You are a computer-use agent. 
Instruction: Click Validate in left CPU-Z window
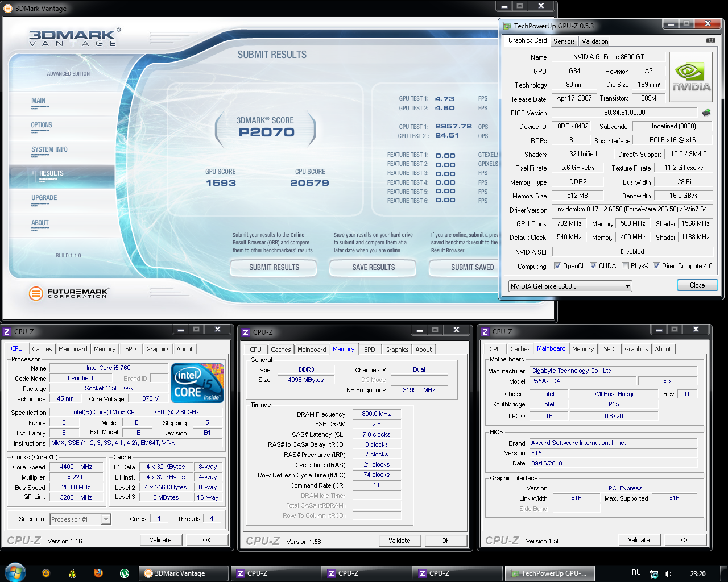click(160, 540)
